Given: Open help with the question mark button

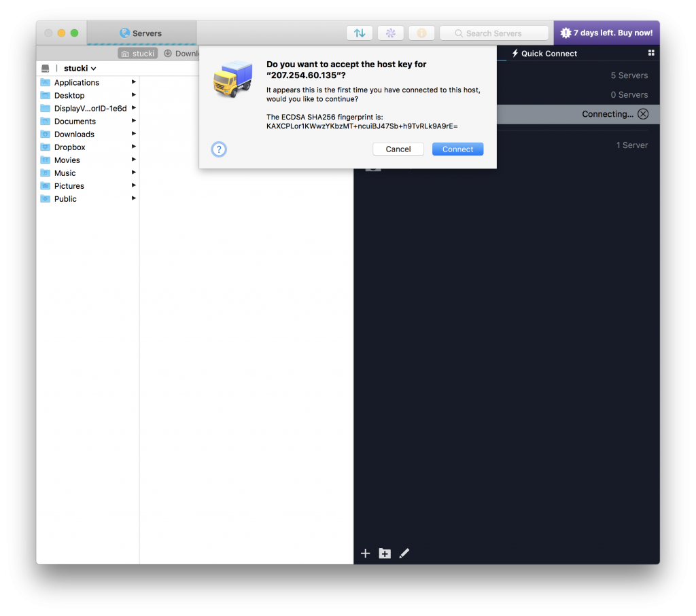Looking at the screenshot, I should click(219, 149).
